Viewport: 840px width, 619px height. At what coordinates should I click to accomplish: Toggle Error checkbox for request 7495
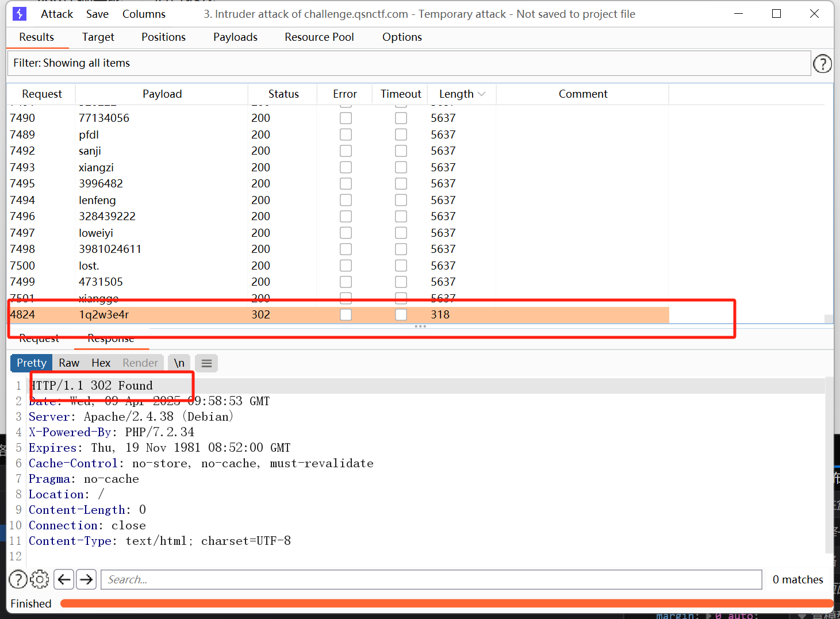pyautogui.click(x=346, y=183)
